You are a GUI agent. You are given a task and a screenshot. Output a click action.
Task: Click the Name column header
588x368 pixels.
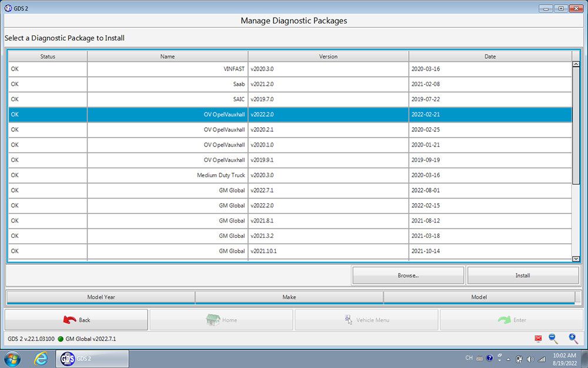[x=167, y=56]
